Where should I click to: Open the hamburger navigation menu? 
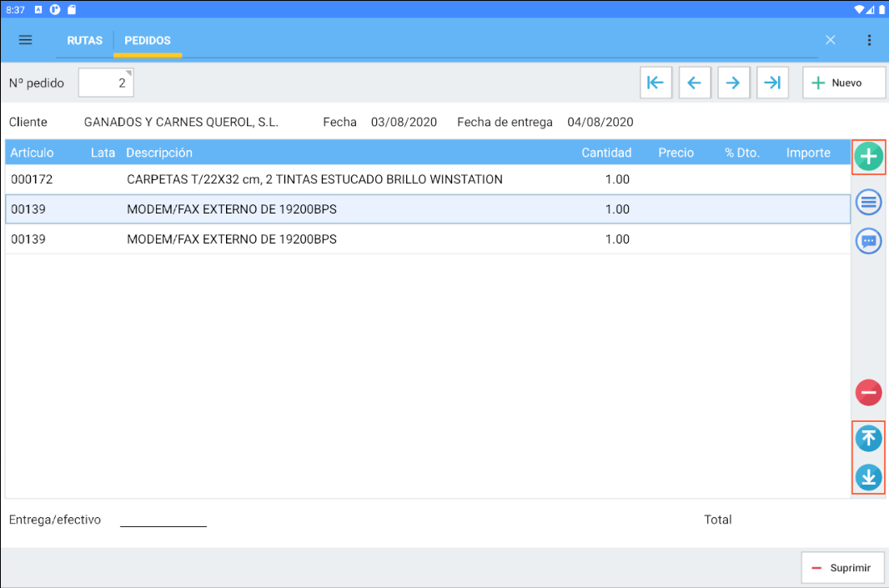tap(26, 40)
